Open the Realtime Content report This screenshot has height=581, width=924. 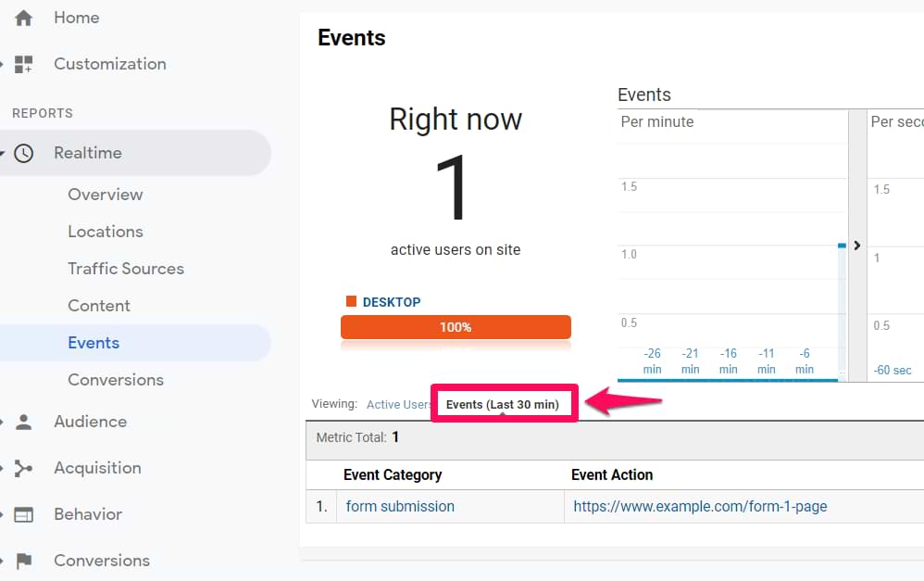click(98, 306)
